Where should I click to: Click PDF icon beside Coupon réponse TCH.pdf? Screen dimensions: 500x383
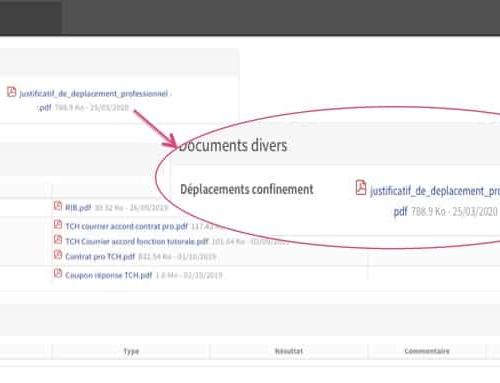point(58,273)
